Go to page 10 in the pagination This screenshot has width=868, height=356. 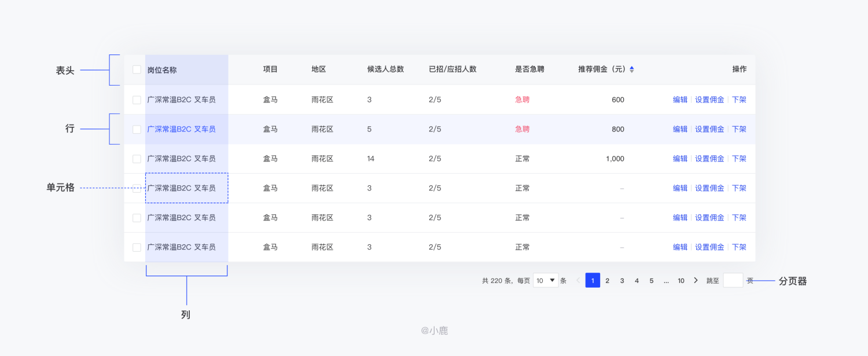click(x=681, y=281)
